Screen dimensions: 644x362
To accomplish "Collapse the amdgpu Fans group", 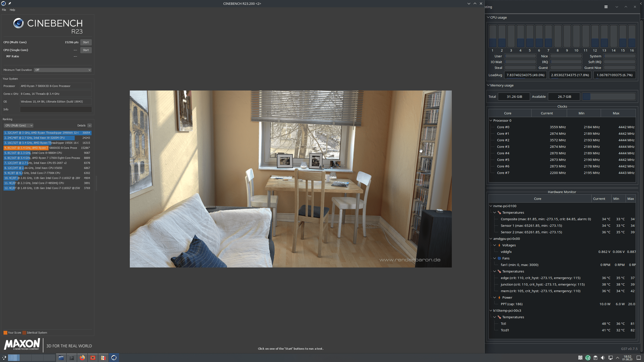I will [495, 258].
